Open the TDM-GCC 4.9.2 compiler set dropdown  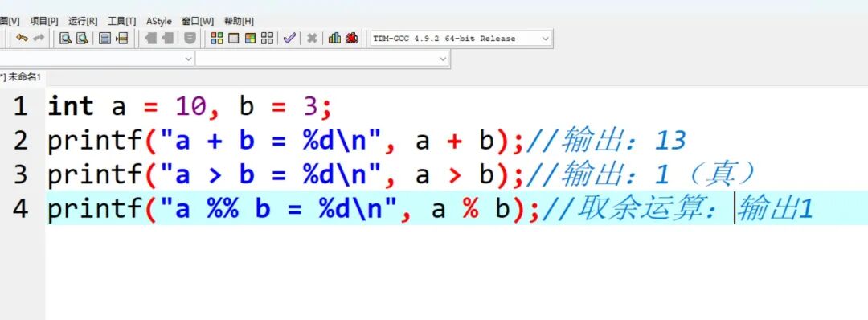[461, 39]
